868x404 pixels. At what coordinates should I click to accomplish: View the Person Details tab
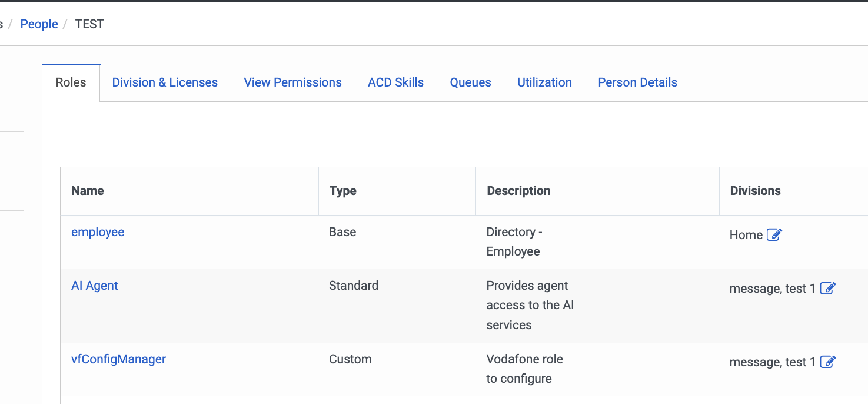click(637, 82)
